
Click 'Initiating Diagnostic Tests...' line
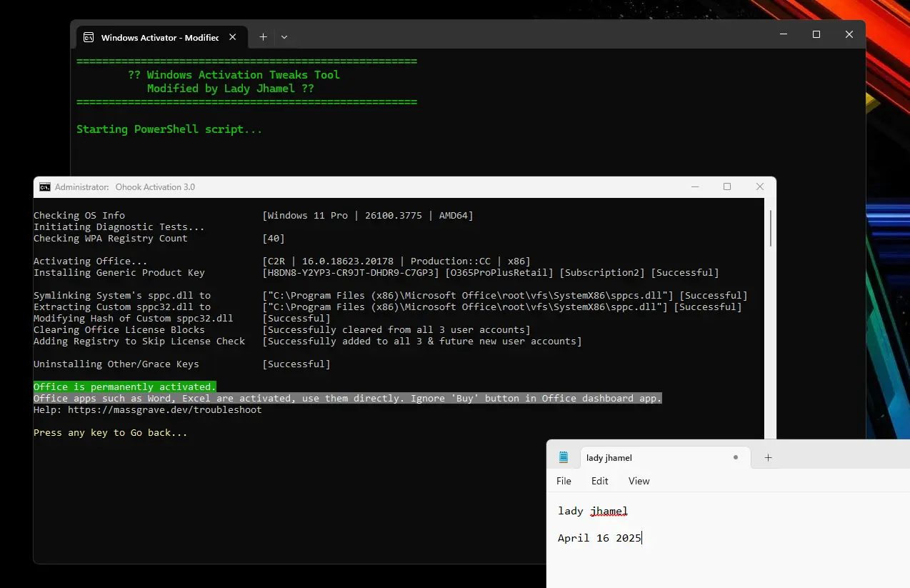click(119, 227)
